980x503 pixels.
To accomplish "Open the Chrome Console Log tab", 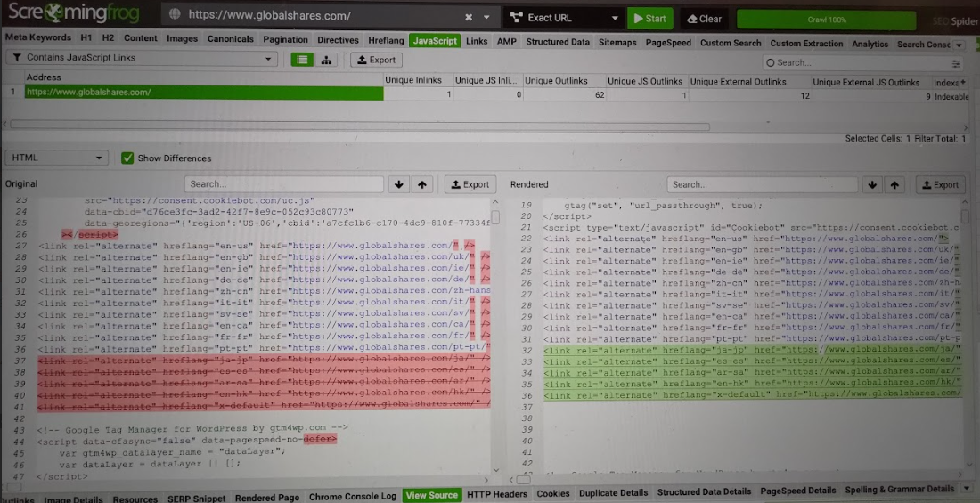I will (x=353, y=496).
